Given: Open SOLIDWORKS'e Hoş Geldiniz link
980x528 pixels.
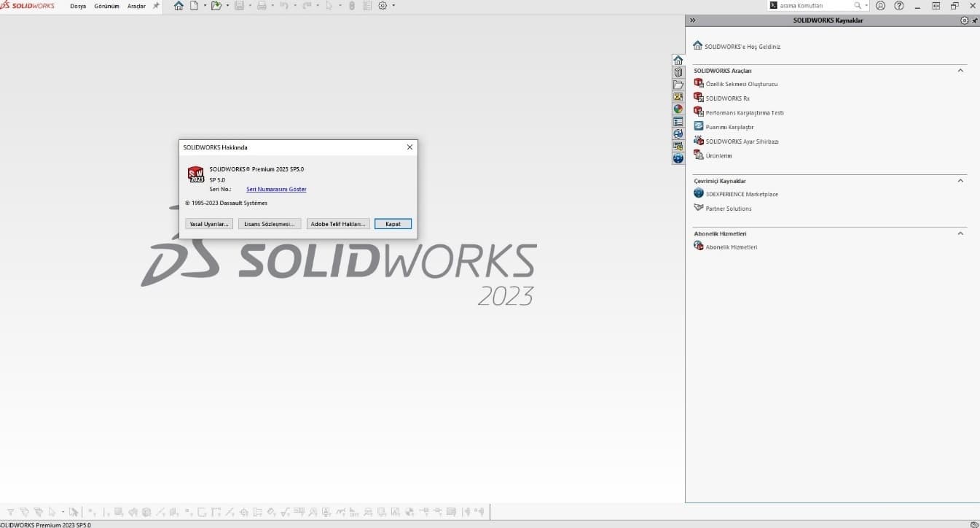Looking at the screenshot, I should click(x=742, y=47).
